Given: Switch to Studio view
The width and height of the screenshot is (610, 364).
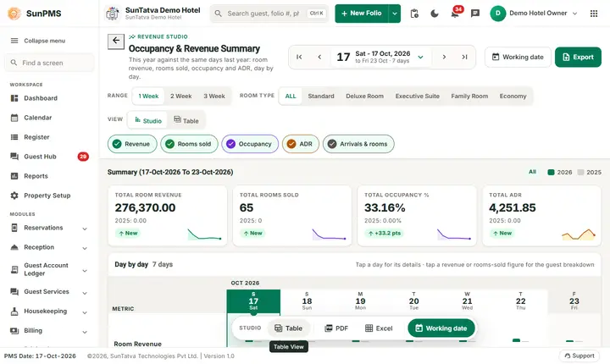Looking at the screenshot, I should pos(148,120).
